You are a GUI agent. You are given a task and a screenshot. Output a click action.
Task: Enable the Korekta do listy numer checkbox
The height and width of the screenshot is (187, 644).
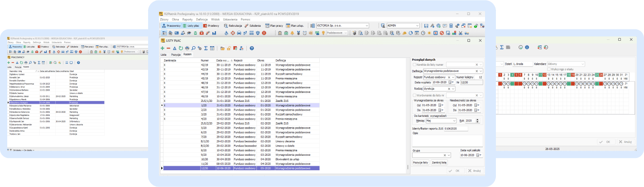414,65
